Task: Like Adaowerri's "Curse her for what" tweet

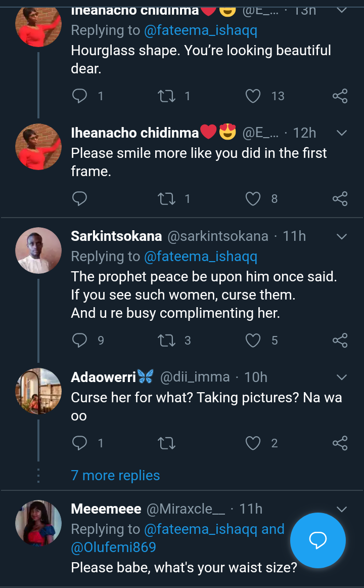Action: point(253,443)
